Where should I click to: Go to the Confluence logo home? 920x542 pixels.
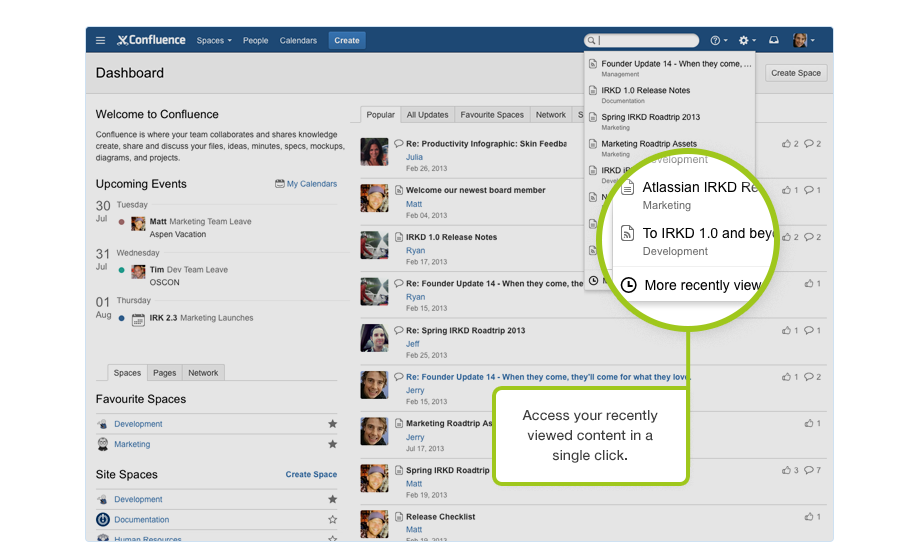pyautogui.click(x=151, y=40)
